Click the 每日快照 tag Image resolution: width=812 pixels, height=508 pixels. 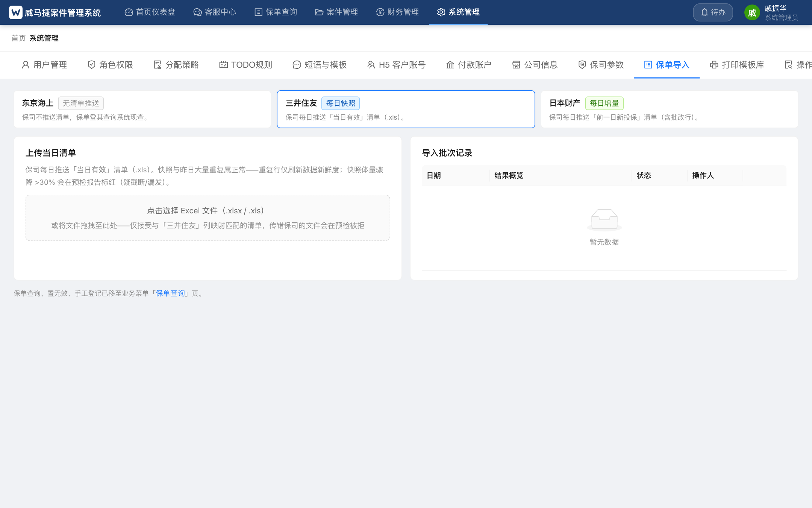[x=341, y=103]
